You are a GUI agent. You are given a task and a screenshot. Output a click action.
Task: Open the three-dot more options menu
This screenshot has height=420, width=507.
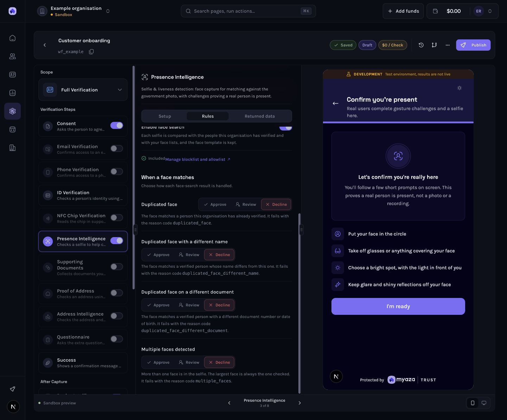coord(448,45)
